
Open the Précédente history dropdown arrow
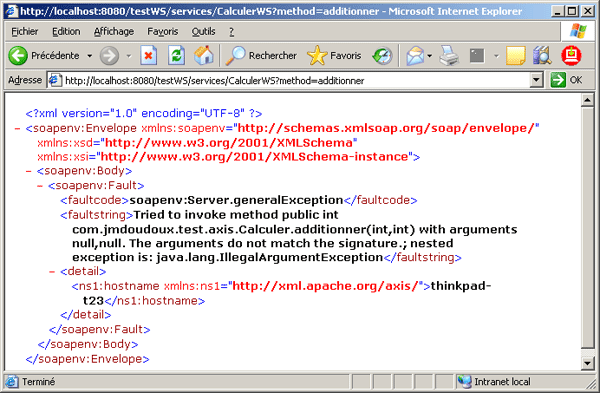(90, 56)
